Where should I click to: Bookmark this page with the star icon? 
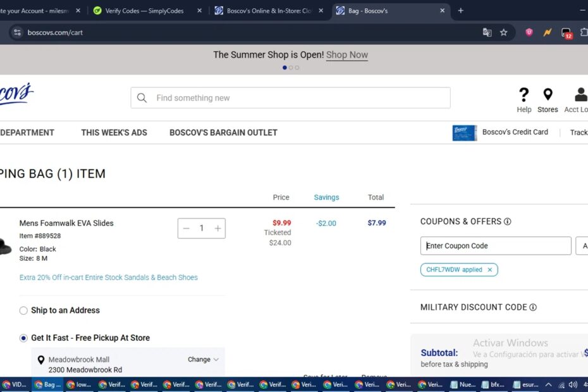[504, 32]
